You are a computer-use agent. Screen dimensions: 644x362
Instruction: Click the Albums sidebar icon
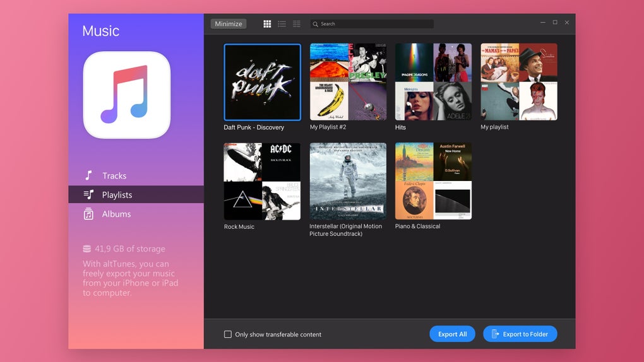tap(88, 214)
